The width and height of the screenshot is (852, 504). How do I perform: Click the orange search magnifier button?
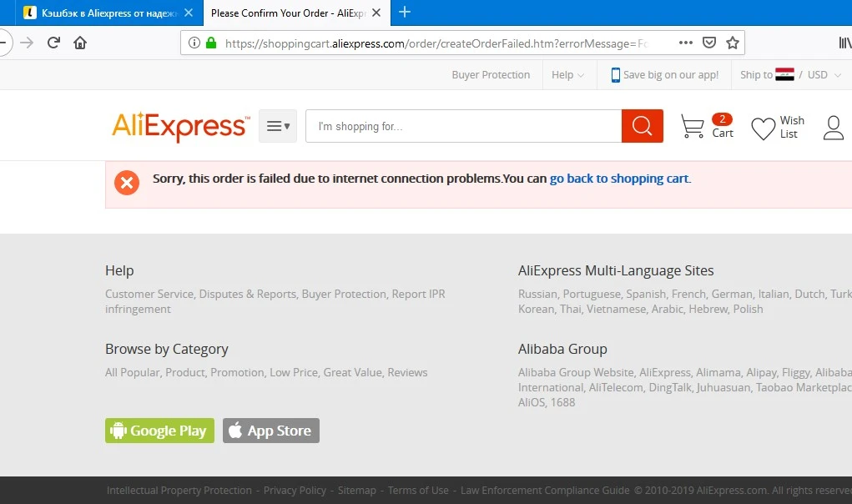643,126
